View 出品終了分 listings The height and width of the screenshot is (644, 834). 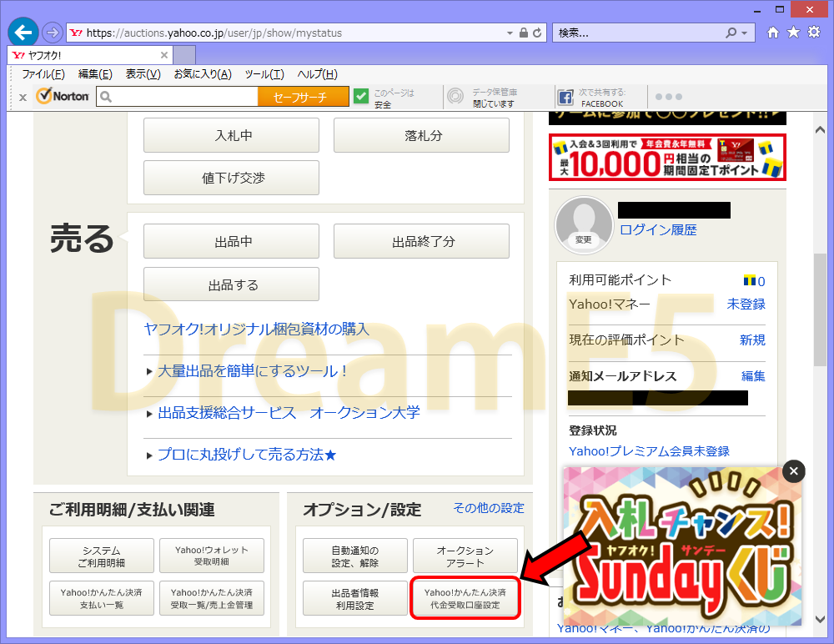point(421,241)
